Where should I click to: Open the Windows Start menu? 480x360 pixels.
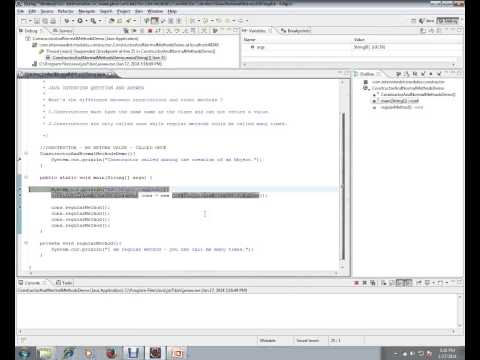point(25,353)
